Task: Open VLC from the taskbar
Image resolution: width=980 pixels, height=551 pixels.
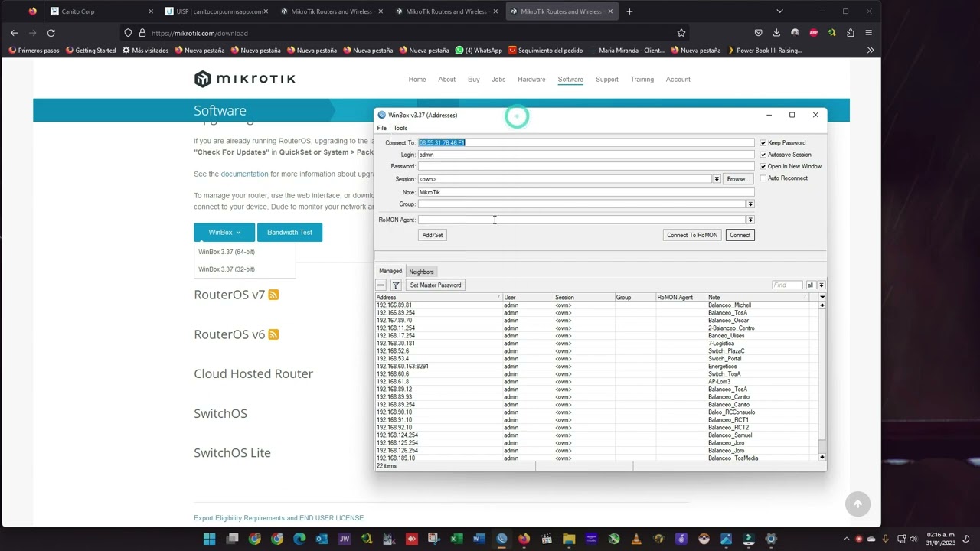Action: click(x=635, y=539)
